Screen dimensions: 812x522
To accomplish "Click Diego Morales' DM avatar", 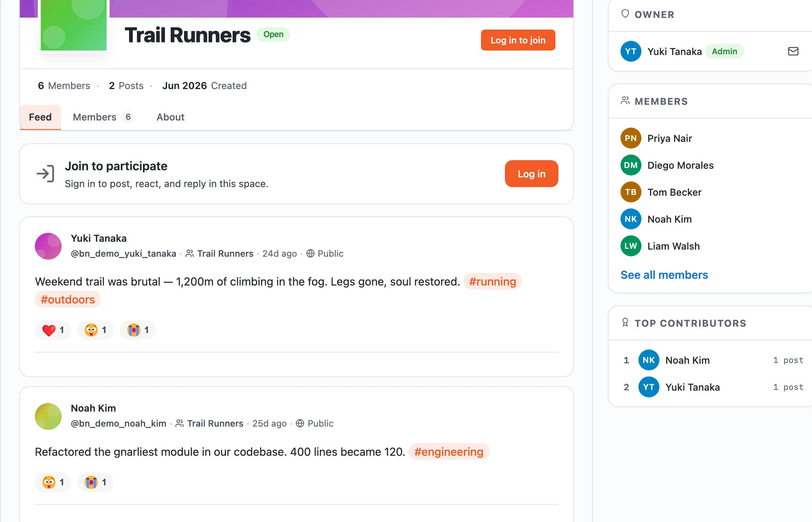I will 631,165.
